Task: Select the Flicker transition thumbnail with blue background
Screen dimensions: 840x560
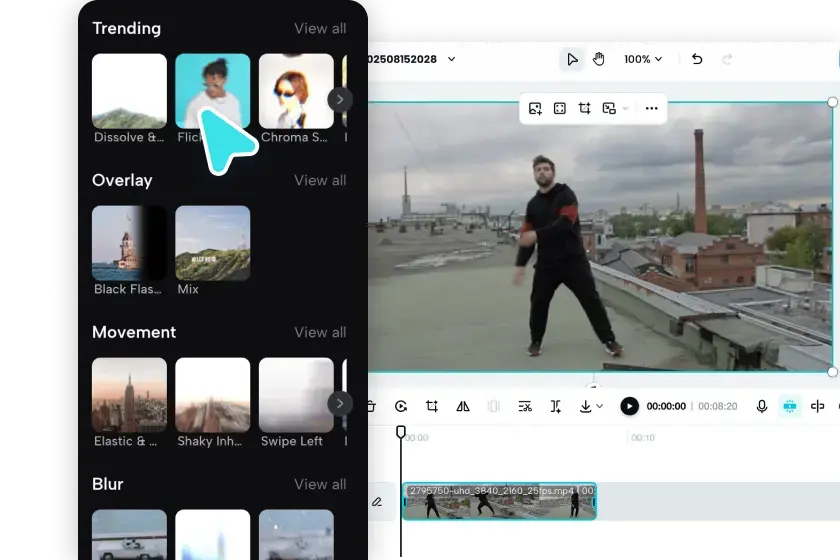Action: 213,91
